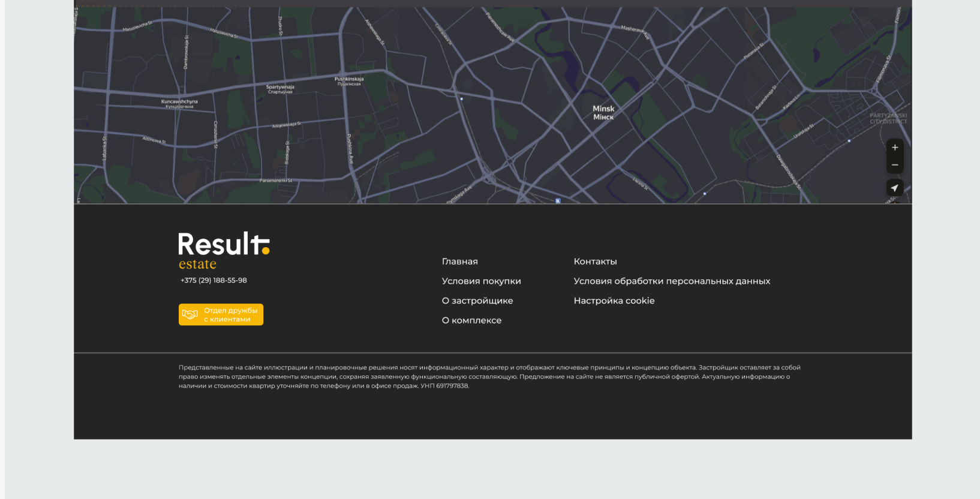Call the phone number +375 (29) 188-55-98

[x=214, y=280]
